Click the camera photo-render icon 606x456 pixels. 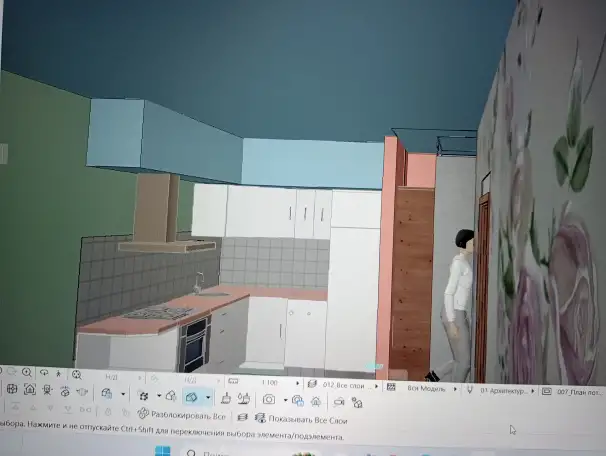[269, 399]
